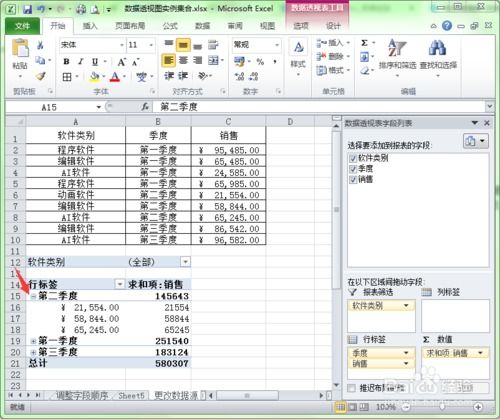Expand the 第三季度 pivot group

[33, 352]
